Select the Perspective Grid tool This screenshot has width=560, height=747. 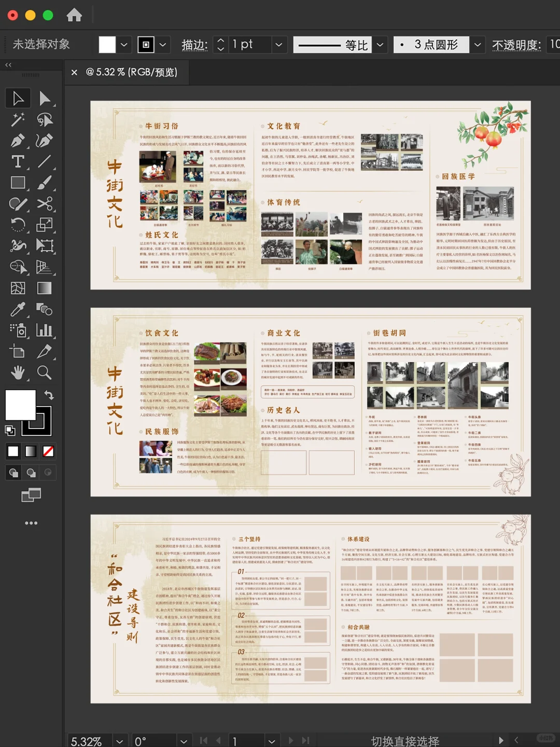[45, 267]
